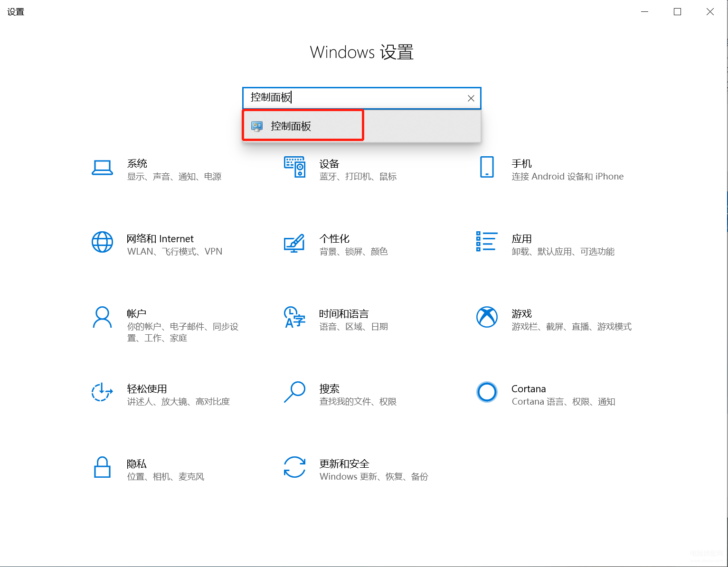Go to 系统 settings title
The width and height of the screenshot is (728, 567).
tap(137, 163)
